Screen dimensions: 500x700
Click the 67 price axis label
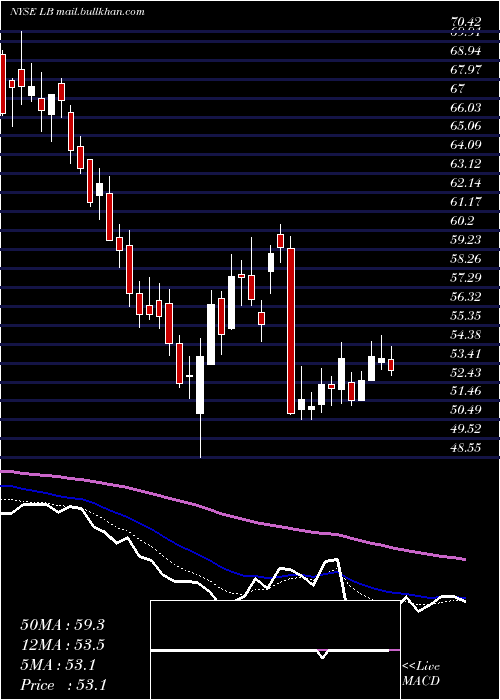click(x=458, y=88)
